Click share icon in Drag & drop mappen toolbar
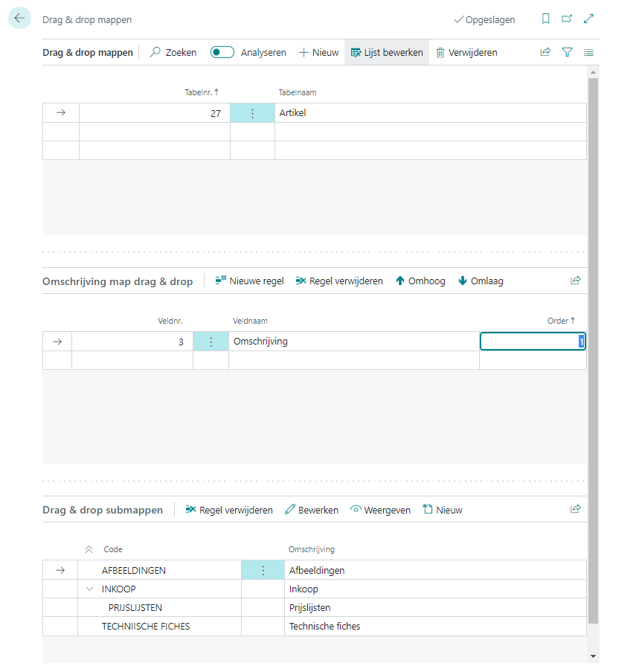 (x=545, y=52)
